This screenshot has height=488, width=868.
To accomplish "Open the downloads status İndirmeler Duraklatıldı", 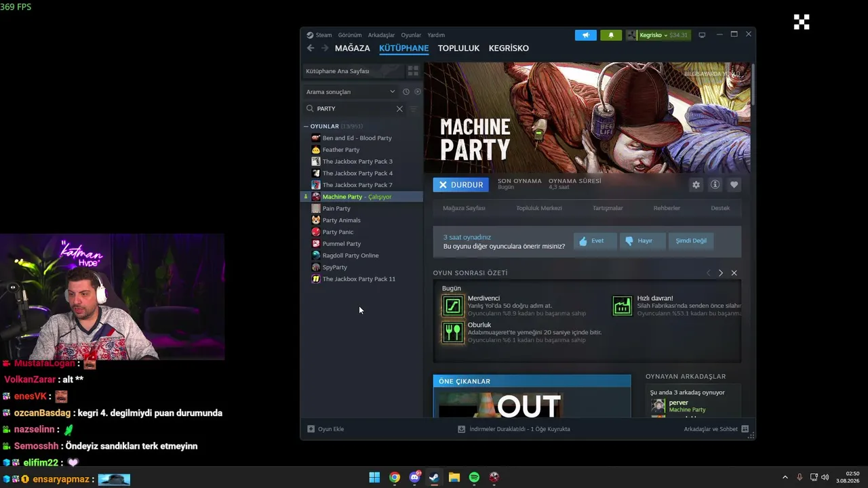I will [514, 429].
